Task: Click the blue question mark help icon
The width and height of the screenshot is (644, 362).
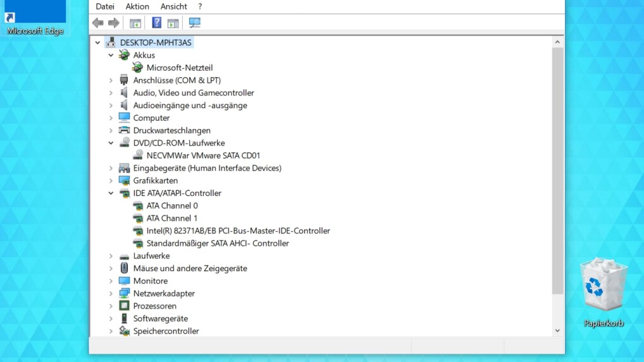Action: tap(156, 23)
